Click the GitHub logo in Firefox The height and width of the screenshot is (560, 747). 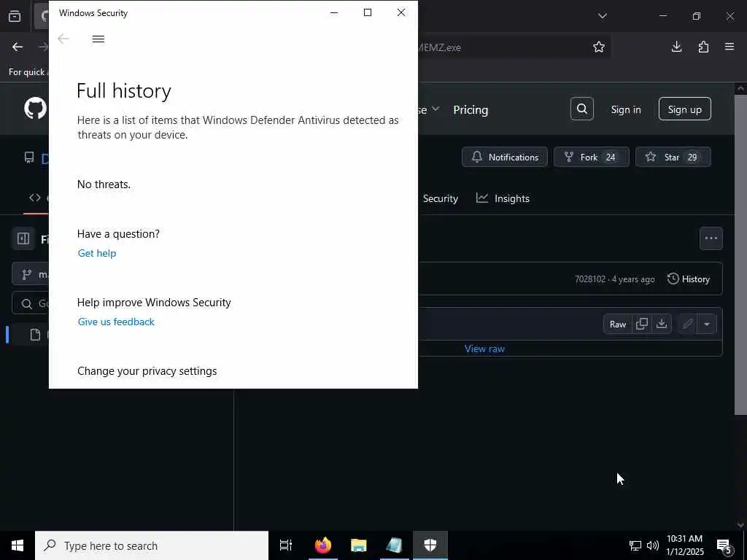pos(35,109)
